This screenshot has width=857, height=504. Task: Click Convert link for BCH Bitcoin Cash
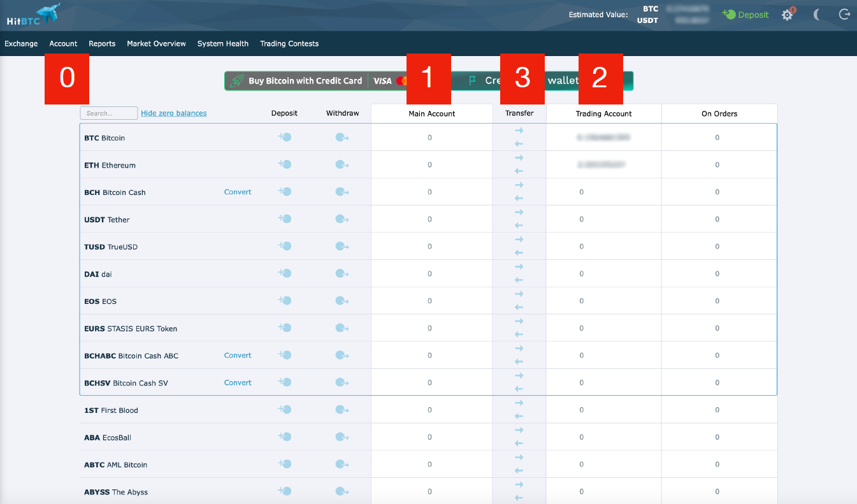click(238, 192)
